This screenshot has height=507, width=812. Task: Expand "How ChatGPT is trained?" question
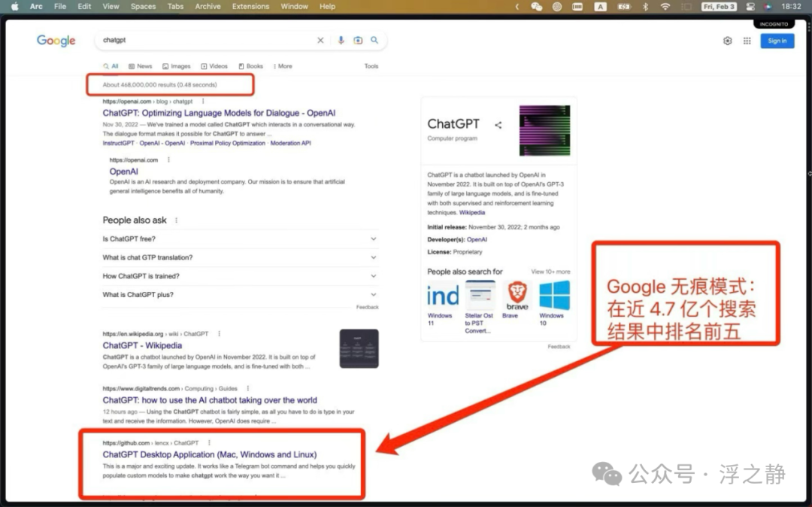[240, 276]
